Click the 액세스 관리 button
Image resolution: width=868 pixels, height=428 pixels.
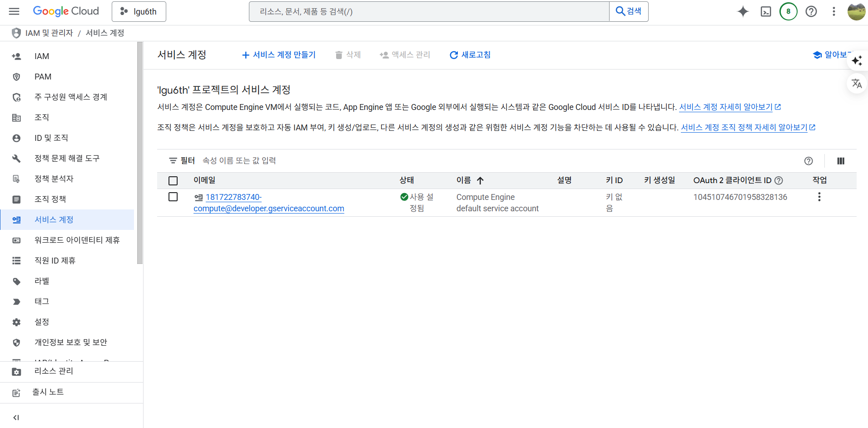pos(405,55)
